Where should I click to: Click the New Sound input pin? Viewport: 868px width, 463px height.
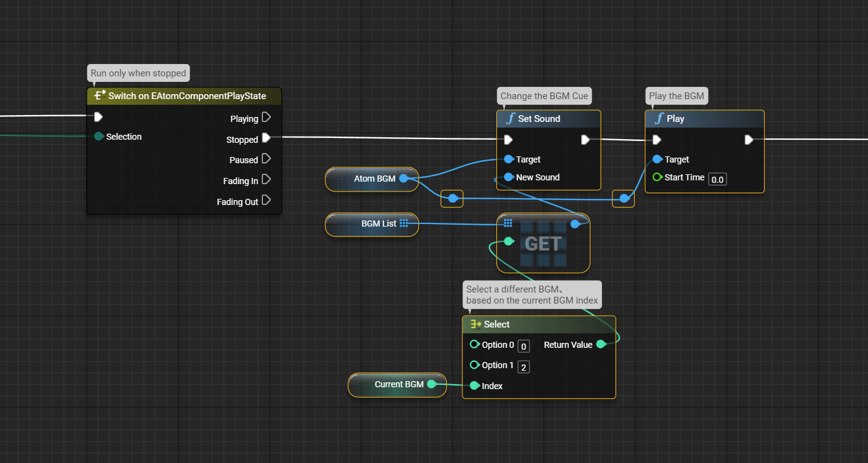(x=508, y=177)
